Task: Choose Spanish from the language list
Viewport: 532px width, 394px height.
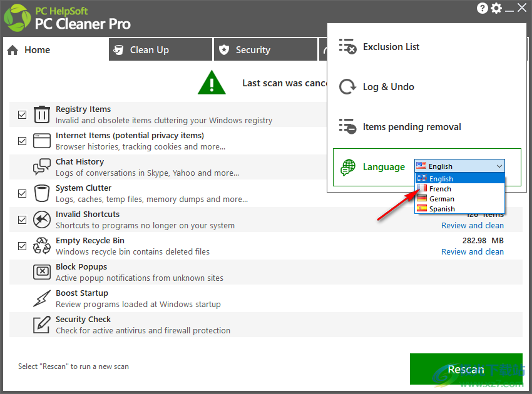Action: tap(460, 208)
